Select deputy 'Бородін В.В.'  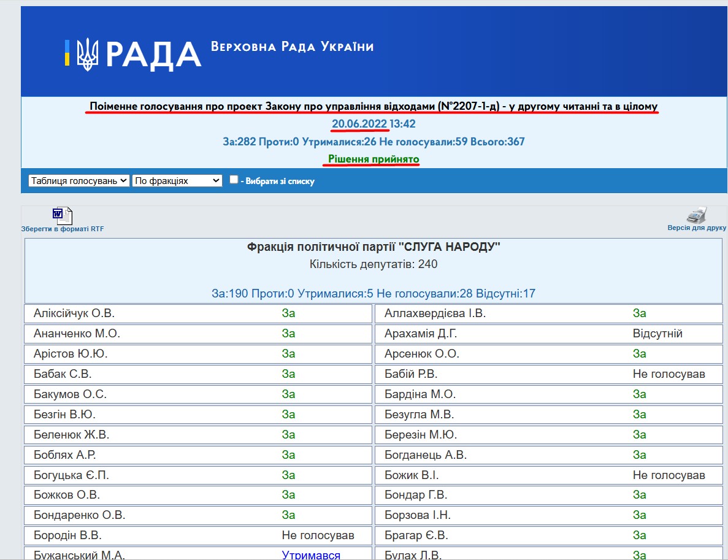(x=68, y=535)
